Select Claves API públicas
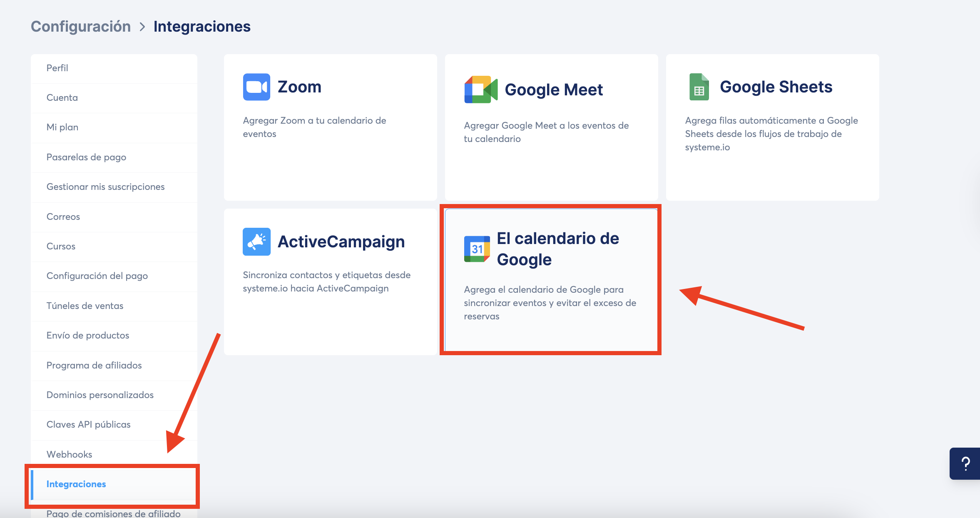This screenshot has height=518, width=980. click(x=114, y=424)
